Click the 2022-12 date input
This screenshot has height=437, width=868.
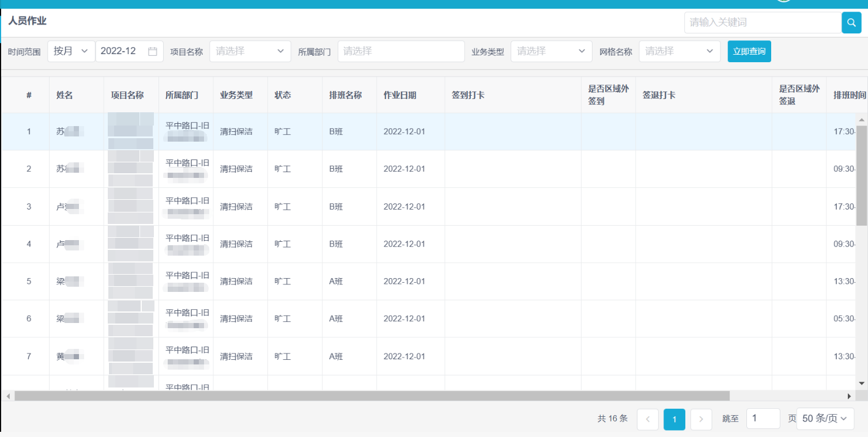coord(129,51)
